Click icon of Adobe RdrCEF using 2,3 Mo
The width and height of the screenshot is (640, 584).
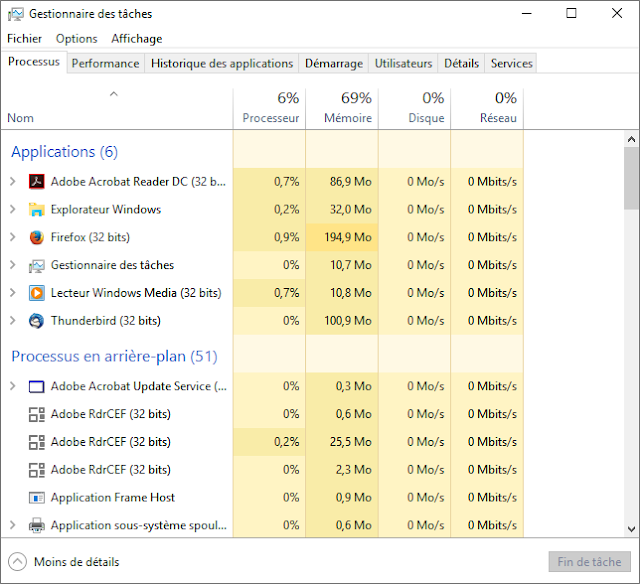37,470
